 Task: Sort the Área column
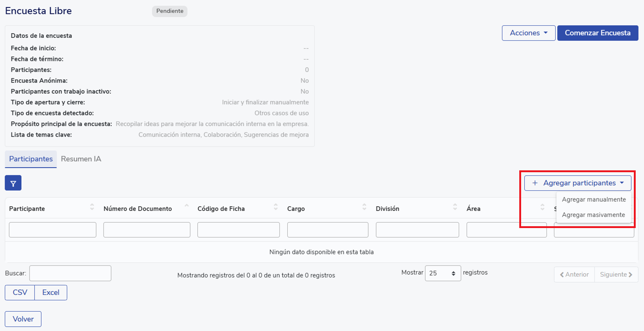[542, 207]
